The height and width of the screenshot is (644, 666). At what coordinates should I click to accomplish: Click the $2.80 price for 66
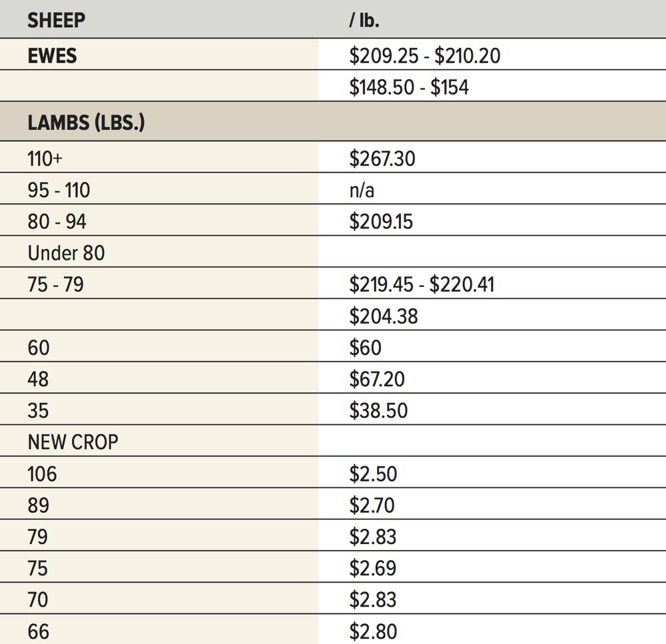374,631
